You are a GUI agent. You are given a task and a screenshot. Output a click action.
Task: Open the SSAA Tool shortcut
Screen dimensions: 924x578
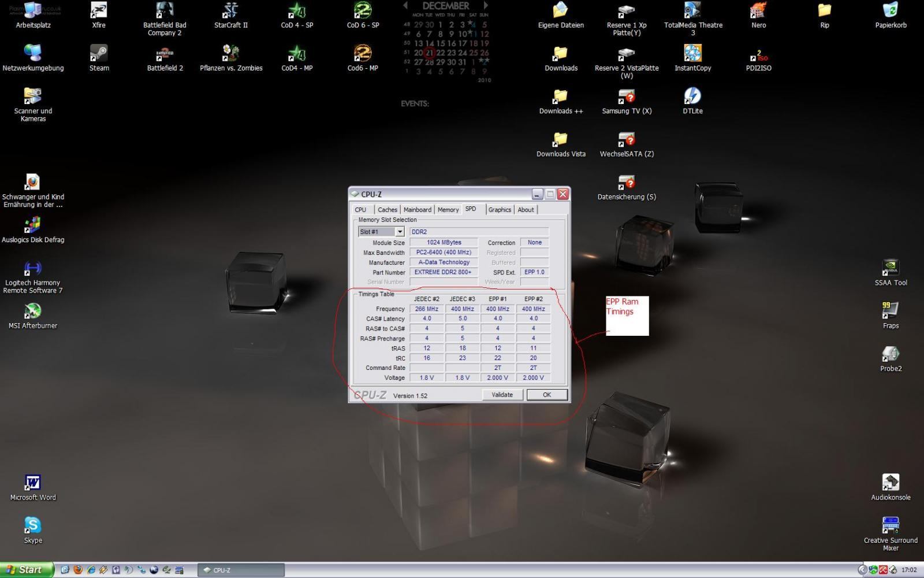891,273
